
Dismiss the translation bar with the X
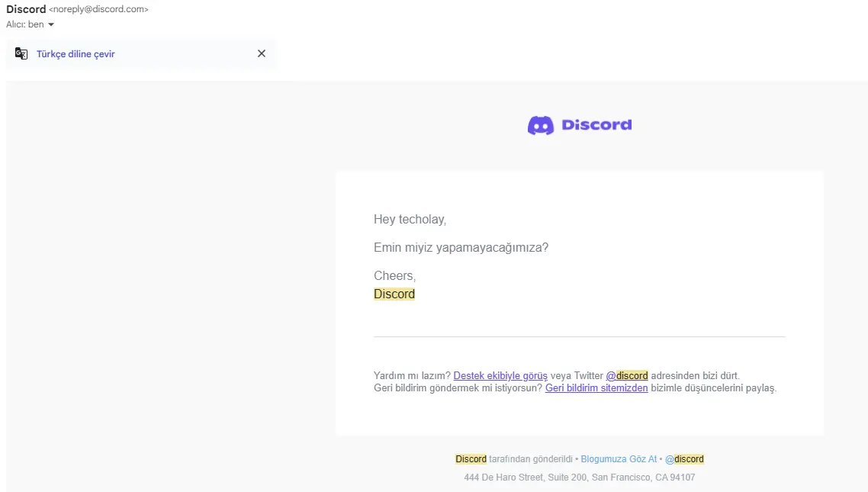(x=262, y=53)
